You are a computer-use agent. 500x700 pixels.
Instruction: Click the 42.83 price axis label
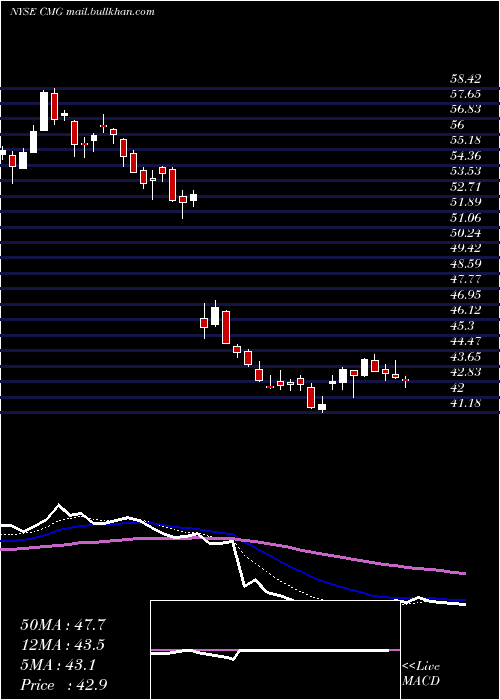tap(465, 371)
